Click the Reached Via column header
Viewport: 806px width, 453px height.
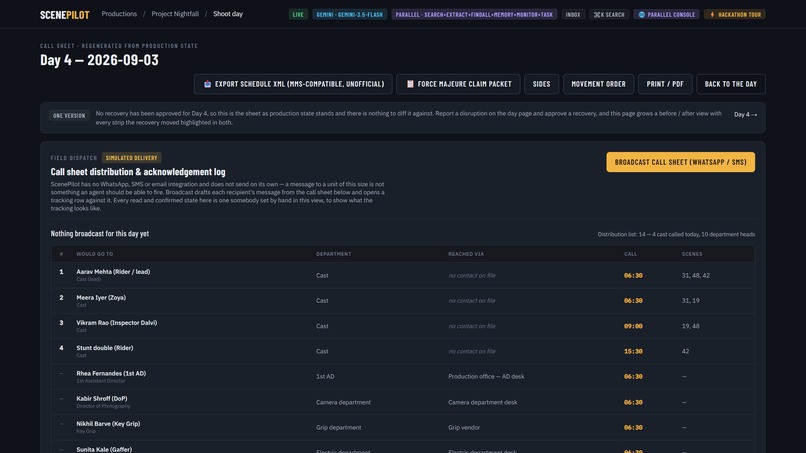pos(466,254)
